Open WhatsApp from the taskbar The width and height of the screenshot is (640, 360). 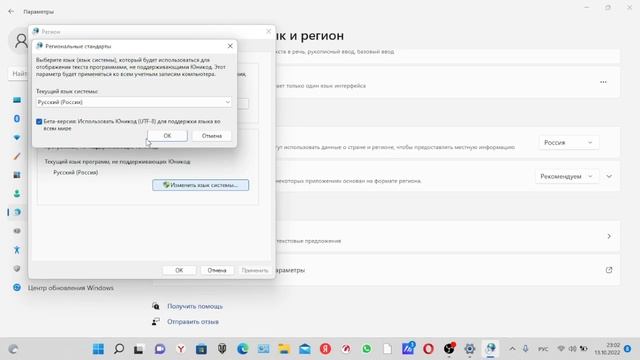(367, 349)
